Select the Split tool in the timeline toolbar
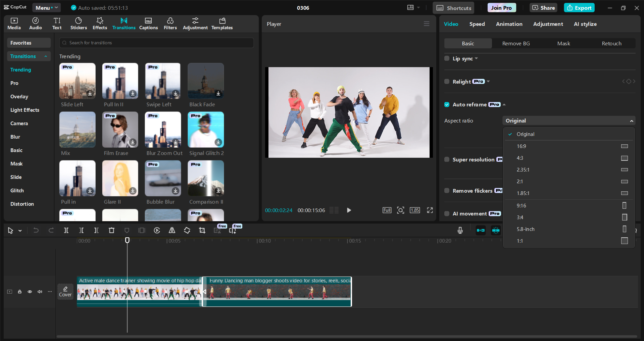The image size is (644, 341). (x=66, y=231)
